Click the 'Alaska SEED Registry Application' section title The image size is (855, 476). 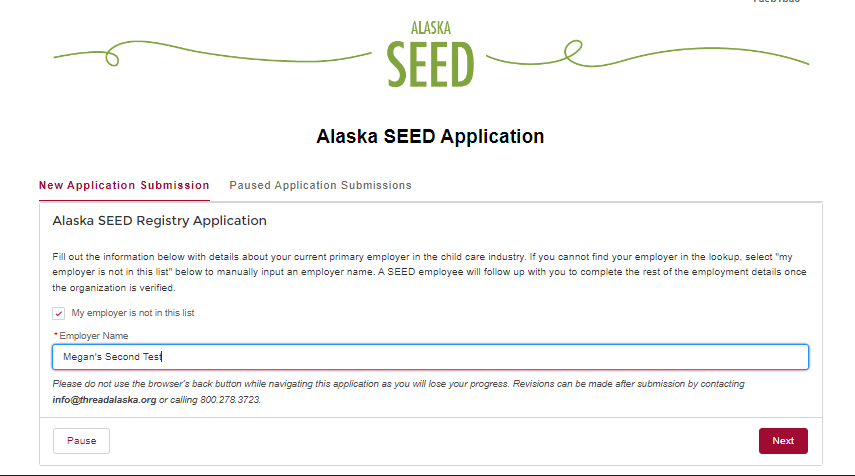(159, 221)
